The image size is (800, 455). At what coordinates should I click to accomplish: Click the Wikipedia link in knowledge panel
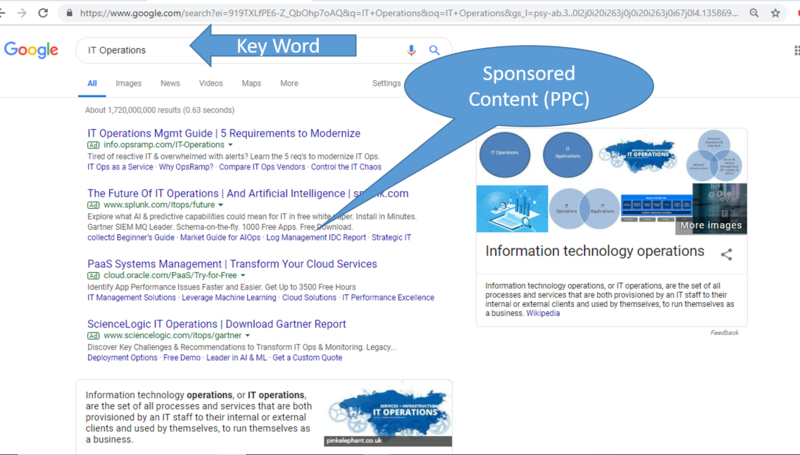[x=543, y=313]
